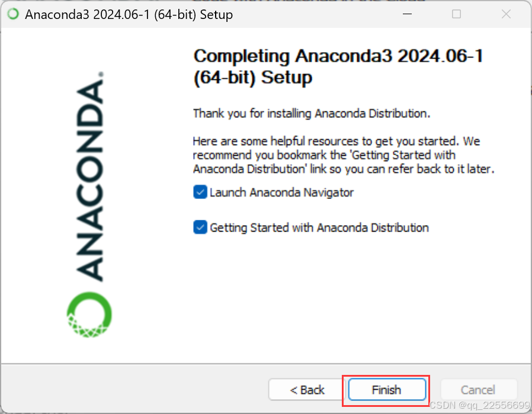Click the greyed-out Cancel button
Screen dimensions: 532x414
[x=479, y=390]
